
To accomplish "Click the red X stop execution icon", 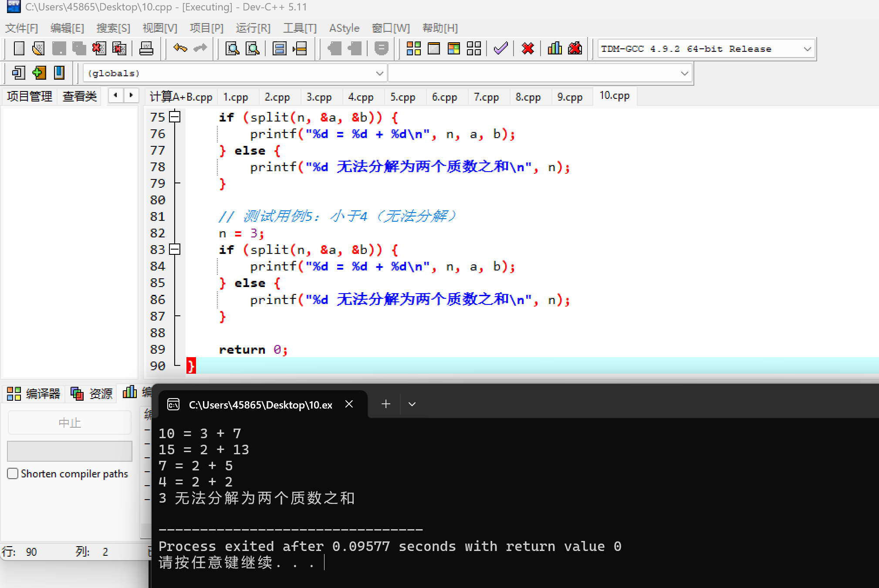I will coord(527,48).
